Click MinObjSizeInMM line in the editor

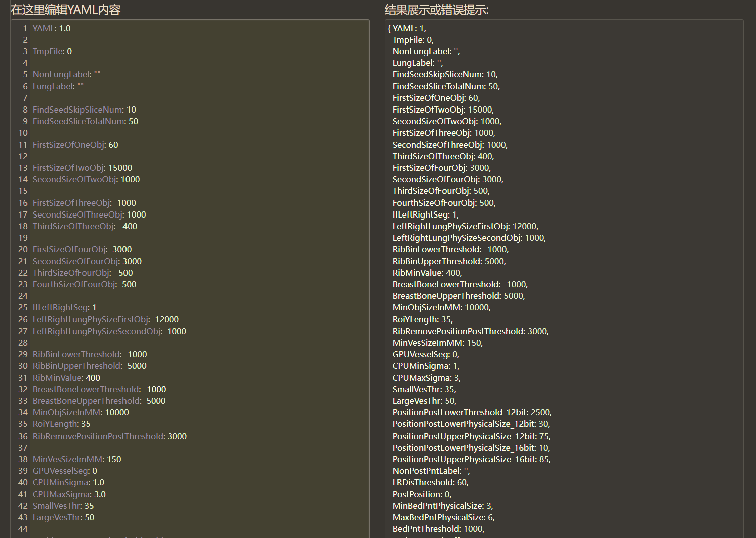click(x=80, y=412)
